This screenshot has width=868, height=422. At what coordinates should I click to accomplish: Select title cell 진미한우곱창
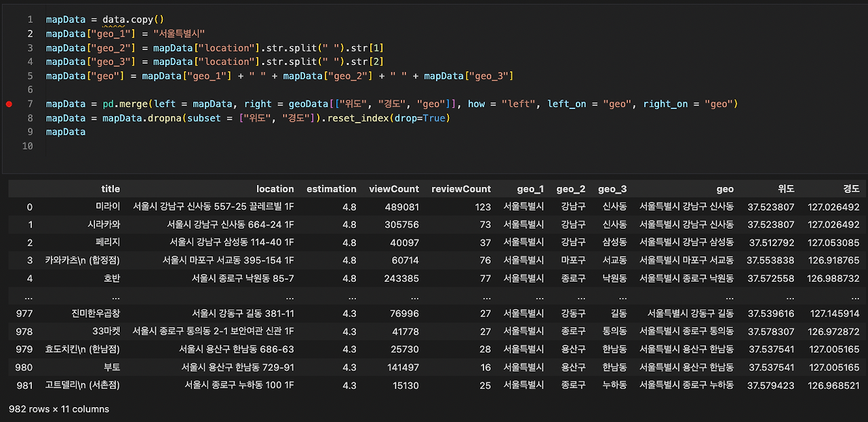[x=96, y=314]
